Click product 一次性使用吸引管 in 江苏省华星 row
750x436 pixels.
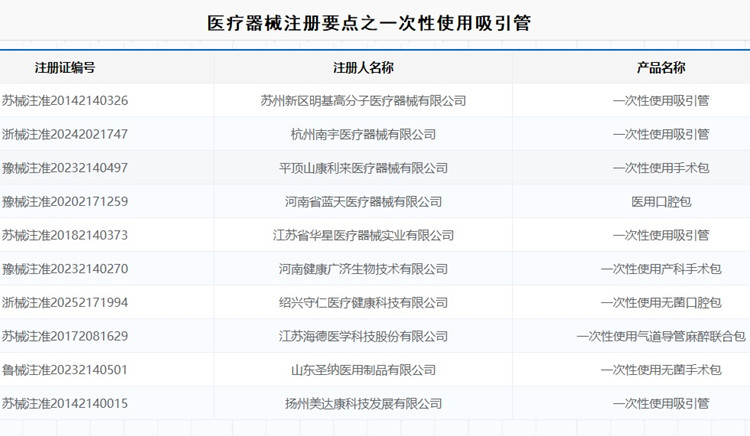click(661, 235)
